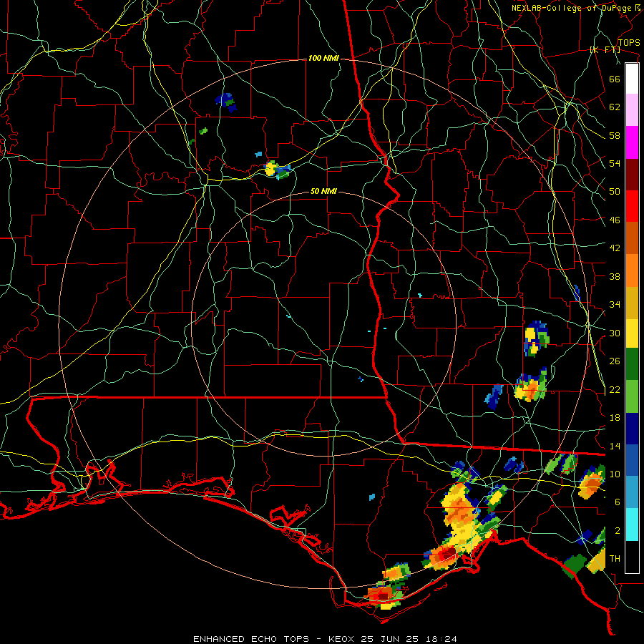The image size is (644, 644).
Task: Click the 46 legend value
Action: 615,220
